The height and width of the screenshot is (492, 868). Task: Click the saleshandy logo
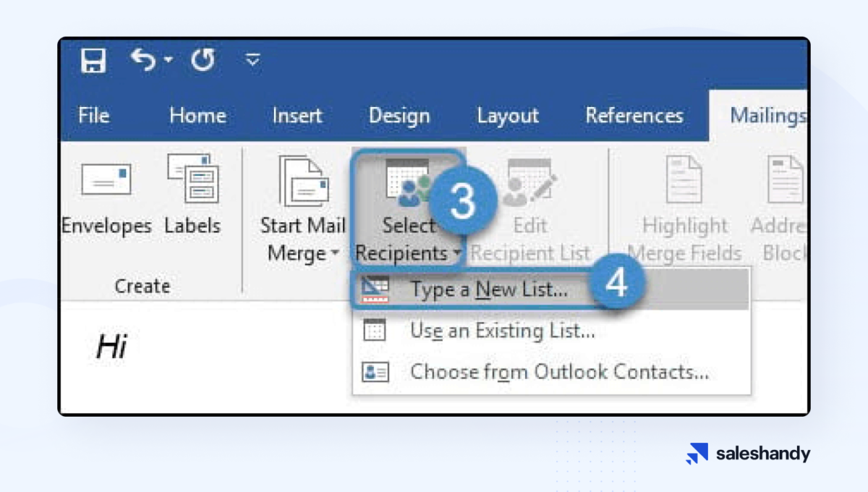point(748,454)
